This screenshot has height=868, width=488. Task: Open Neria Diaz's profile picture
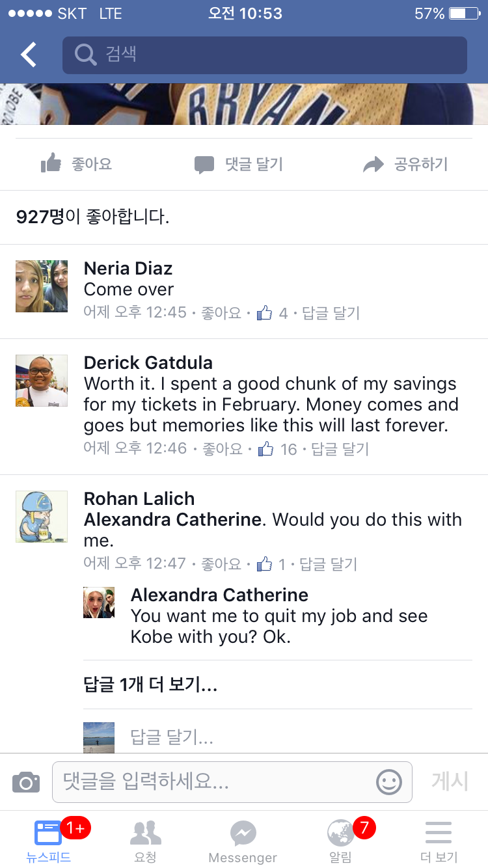[42, 286]
